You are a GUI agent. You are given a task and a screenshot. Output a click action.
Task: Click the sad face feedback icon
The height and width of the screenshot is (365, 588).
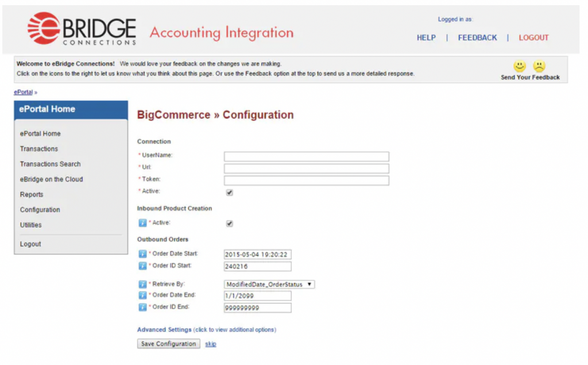coord(539,67)
